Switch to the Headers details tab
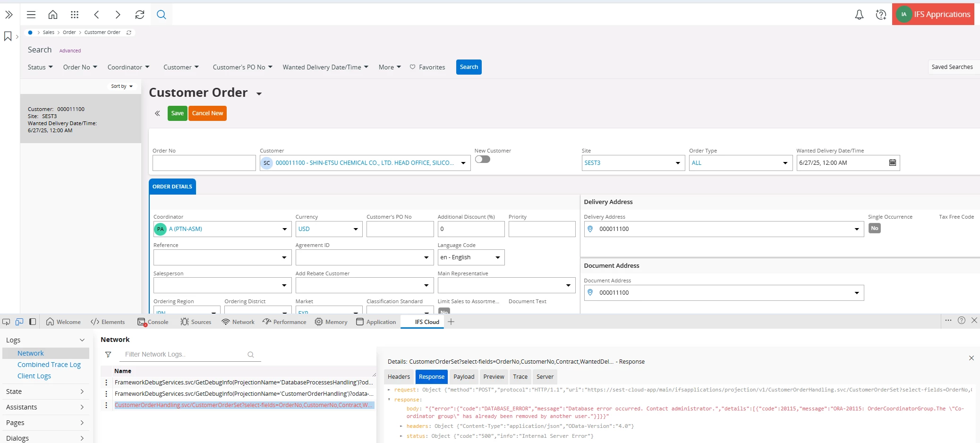The width and height of the screenshot is (980, 443). tap(399, 376)
